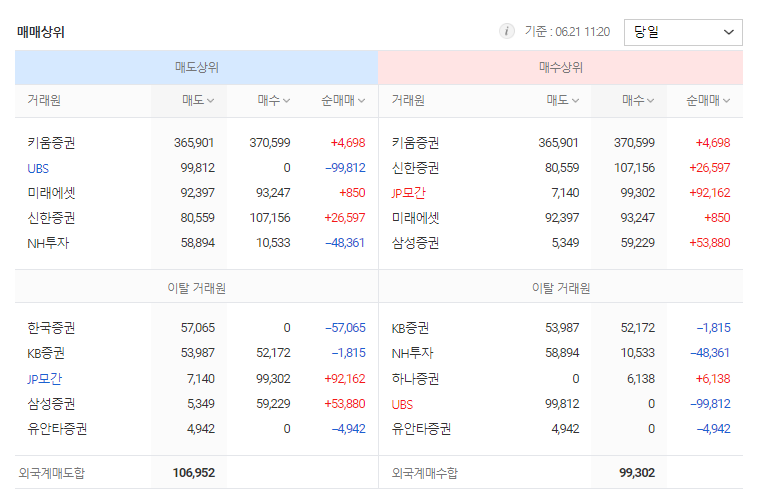The height and width of the screenshot is (501, 757).
Task: Click the +6,138 value in 하나증권 row
Action: [713, 379]
